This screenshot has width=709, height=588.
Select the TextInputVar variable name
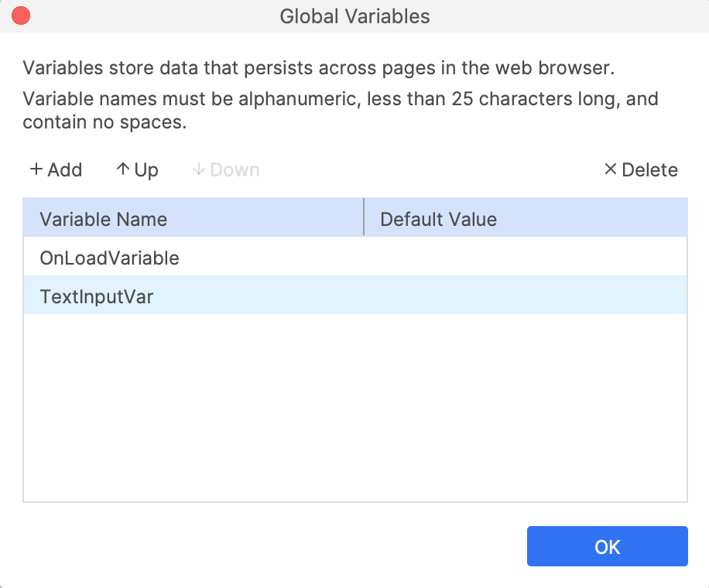(96, 296)
